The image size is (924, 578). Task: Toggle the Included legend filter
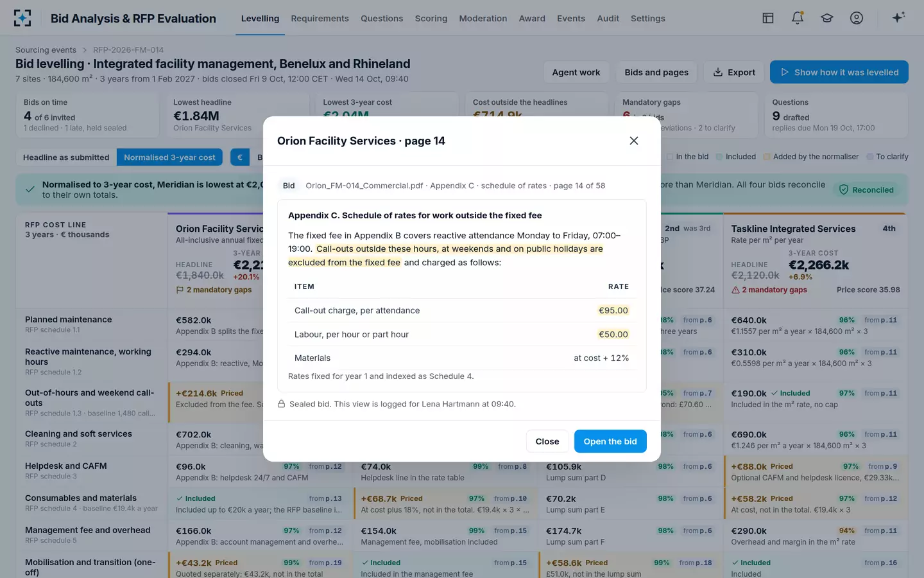736,157
